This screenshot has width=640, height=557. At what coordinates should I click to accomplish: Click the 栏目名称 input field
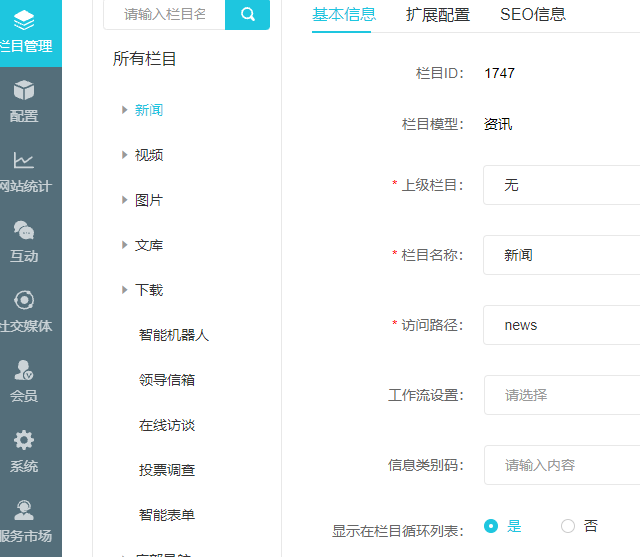tap(562, 255)
